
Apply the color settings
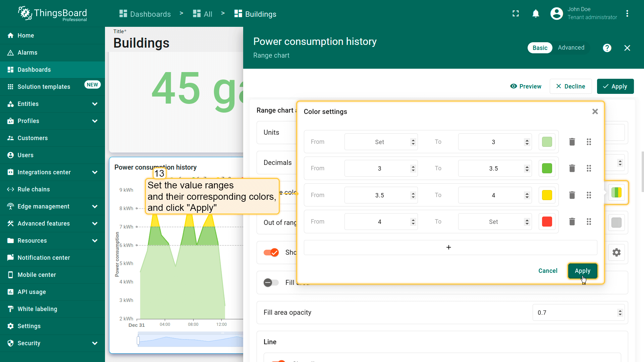582,271
